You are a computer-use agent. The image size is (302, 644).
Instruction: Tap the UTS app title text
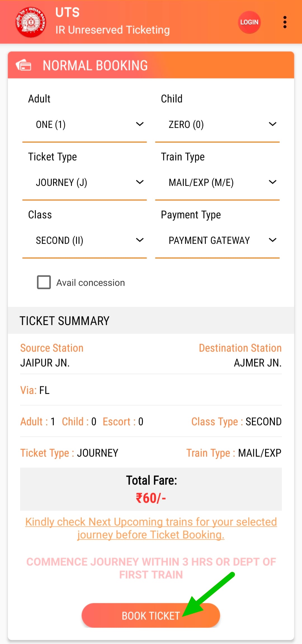[67, 12]
